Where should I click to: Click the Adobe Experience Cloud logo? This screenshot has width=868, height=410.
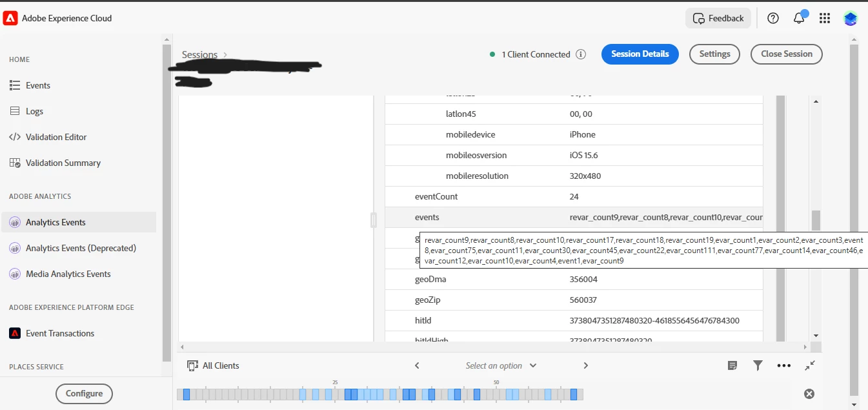click(x=10, y=18)
